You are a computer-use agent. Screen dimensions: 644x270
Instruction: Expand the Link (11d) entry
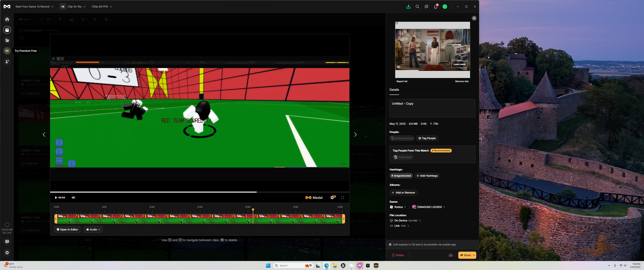(399, 226)
